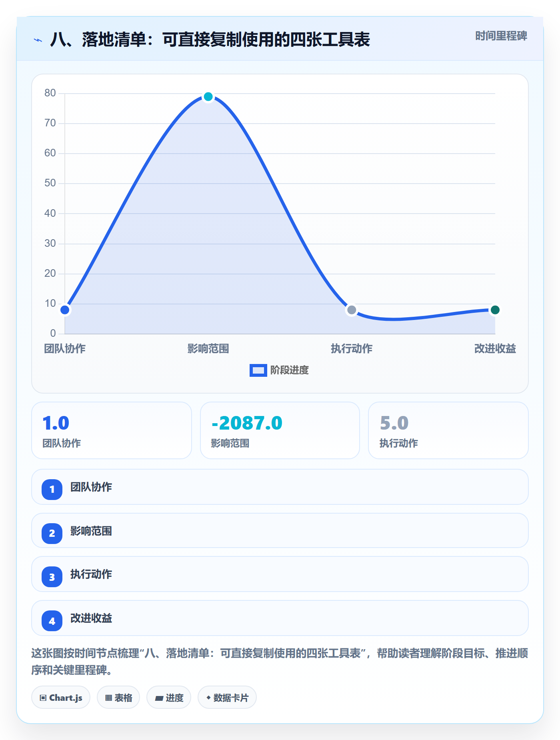Click the Chart.js tag

[x=61, y=698]
